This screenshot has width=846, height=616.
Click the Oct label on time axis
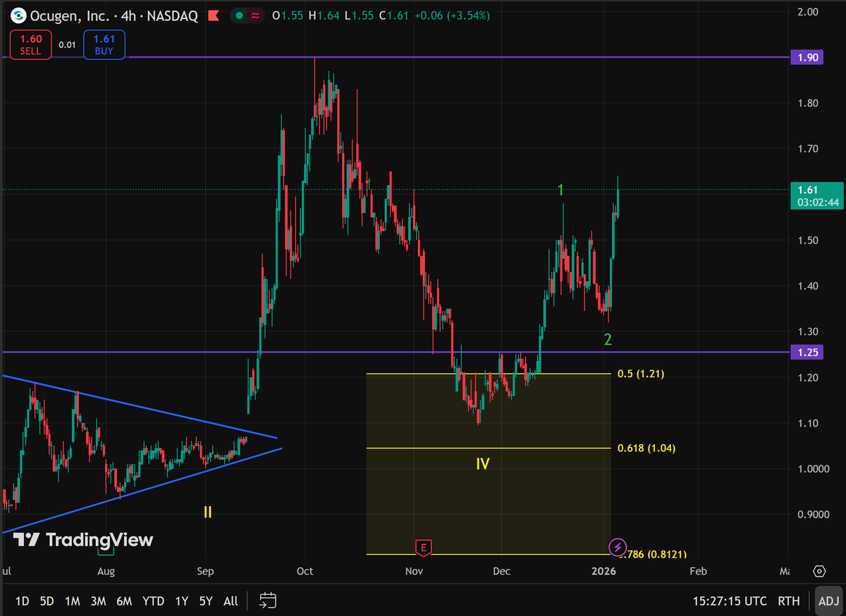pos(305,571)
